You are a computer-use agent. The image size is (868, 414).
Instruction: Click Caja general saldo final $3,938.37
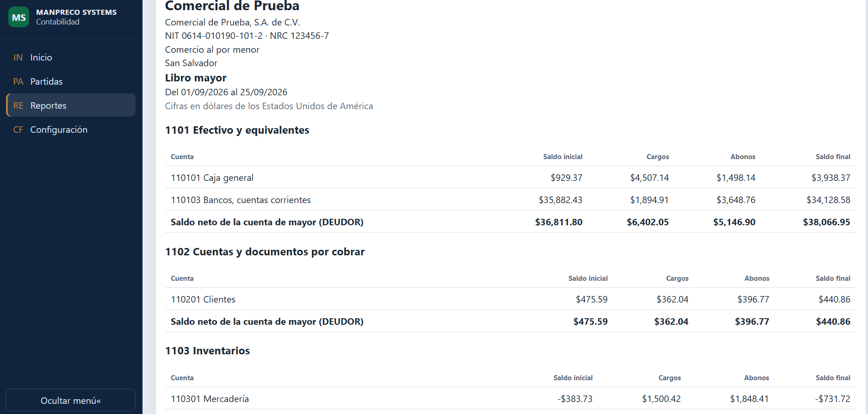click(x=831, y=178)
